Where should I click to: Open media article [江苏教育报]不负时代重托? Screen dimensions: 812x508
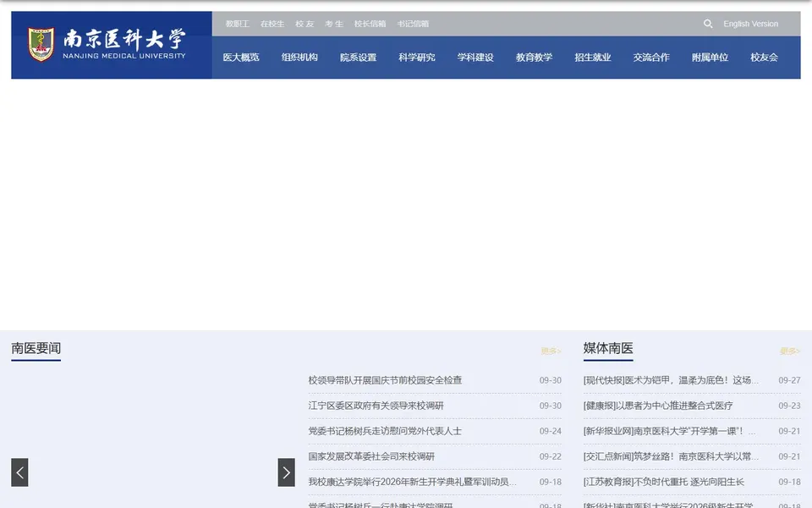point(663,482)
